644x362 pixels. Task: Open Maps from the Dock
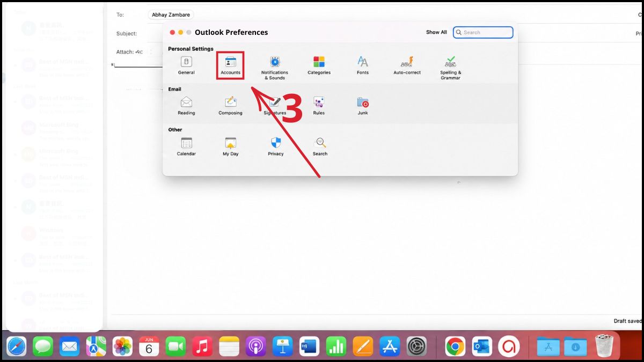[96, 346]
